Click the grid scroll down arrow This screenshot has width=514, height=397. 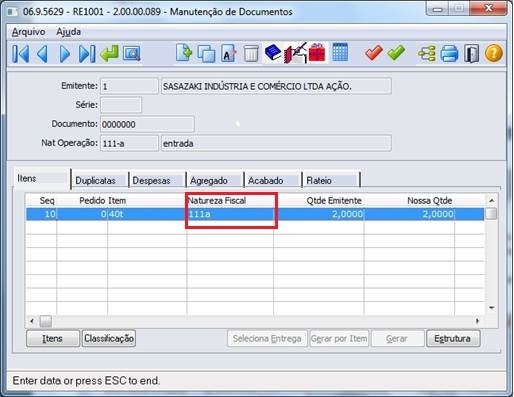[x=491, y=308]
